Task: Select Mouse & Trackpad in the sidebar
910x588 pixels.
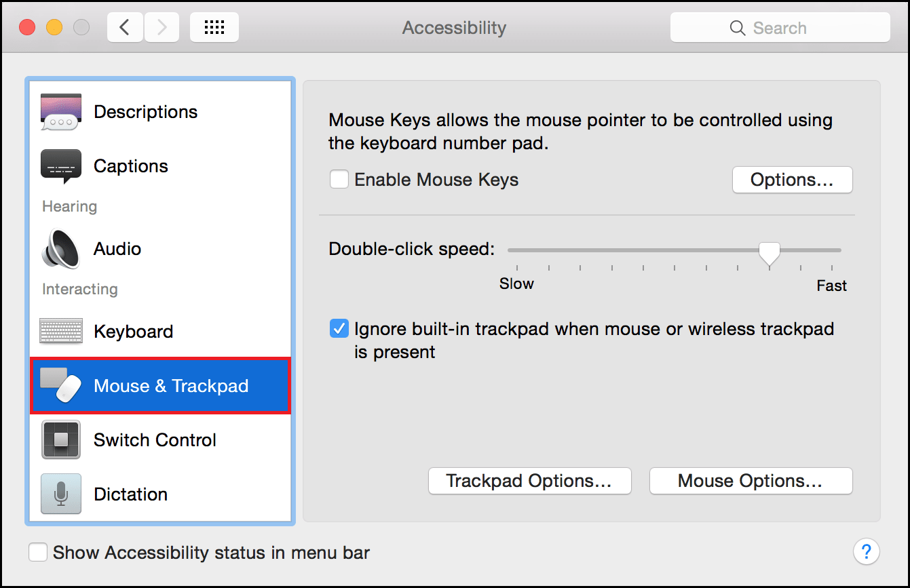Action: click(x=160, y=385)
